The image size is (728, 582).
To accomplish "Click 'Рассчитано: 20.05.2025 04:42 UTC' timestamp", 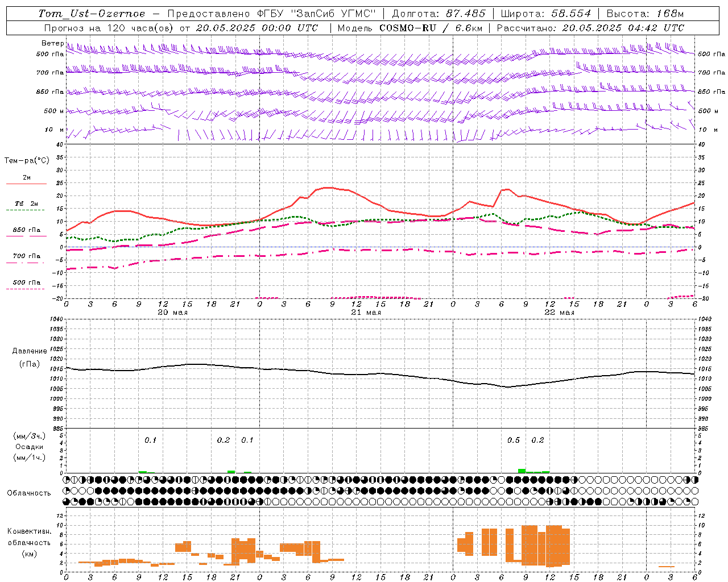I will coord(590,28).
